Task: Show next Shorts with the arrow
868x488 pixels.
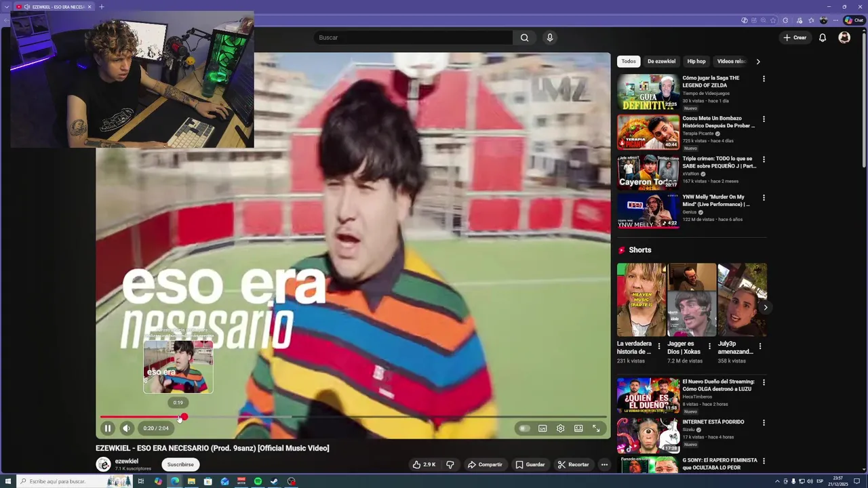Action: click(766, 308)
